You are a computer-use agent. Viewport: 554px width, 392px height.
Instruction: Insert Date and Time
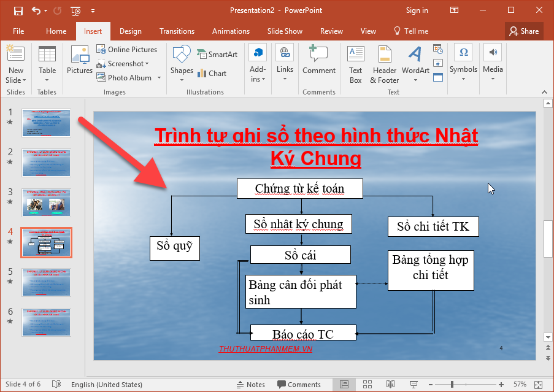click(437, 48)
